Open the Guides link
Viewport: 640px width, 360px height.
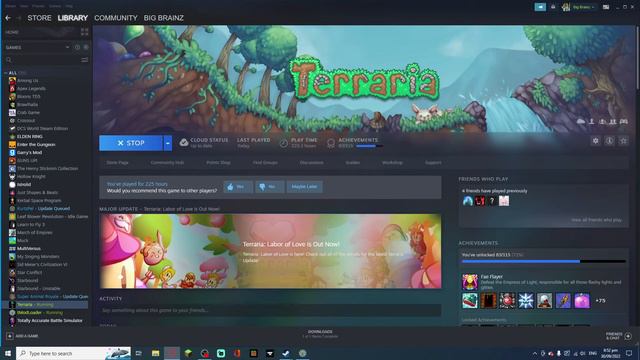353,162
